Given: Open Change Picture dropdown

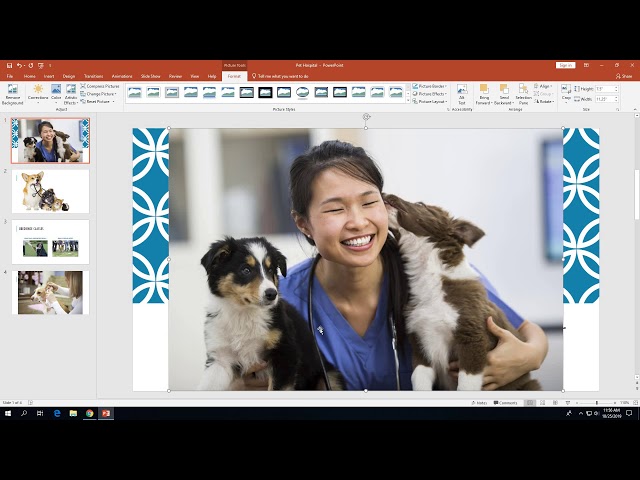Looking at the screenshot, I should [98, 94].
